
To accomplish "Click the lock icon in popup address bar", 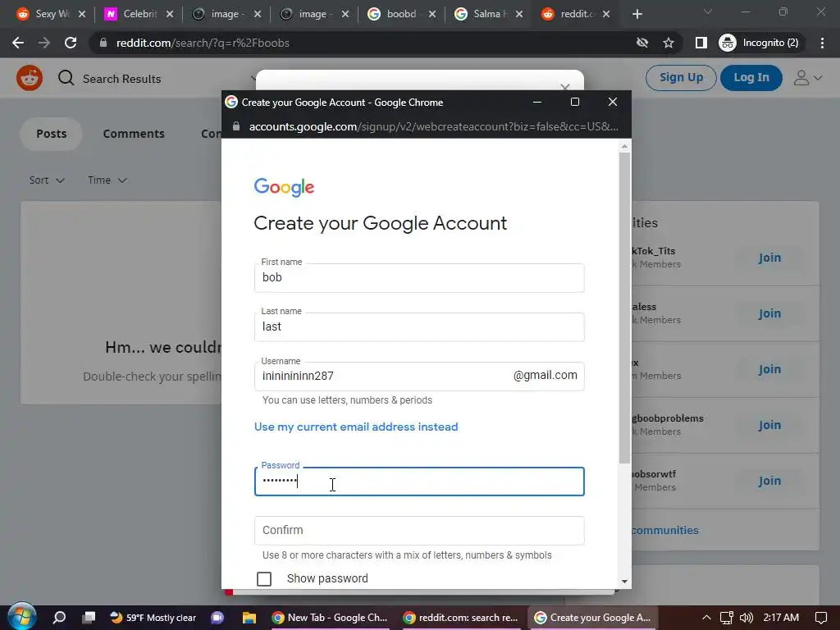I will [x=236, y=126].
